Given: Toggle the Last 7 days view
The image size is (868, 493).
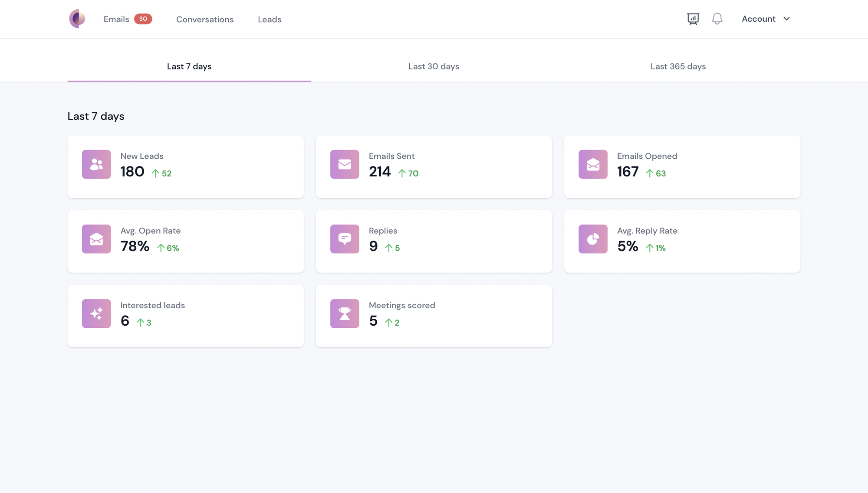Looking at the screenshot, I should (x=189, y=66).
